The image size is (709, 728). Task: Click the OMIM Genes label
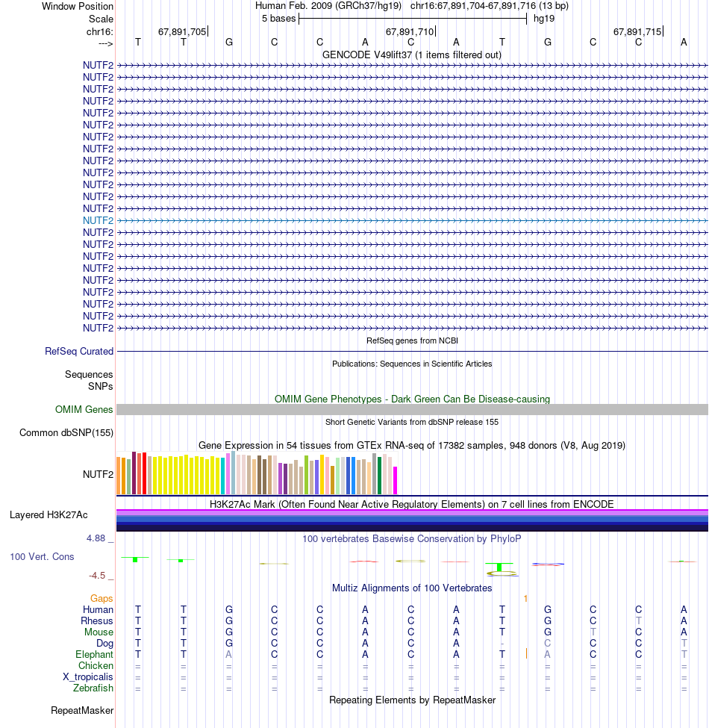[84, 409]
